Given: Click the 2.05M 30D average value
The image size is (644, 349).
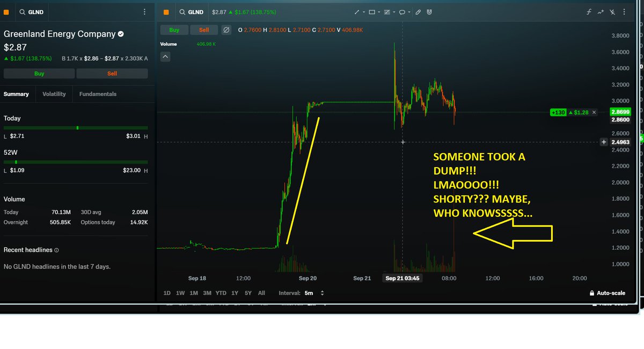Looking at the screenshot, I should click(x=139, y=212).
